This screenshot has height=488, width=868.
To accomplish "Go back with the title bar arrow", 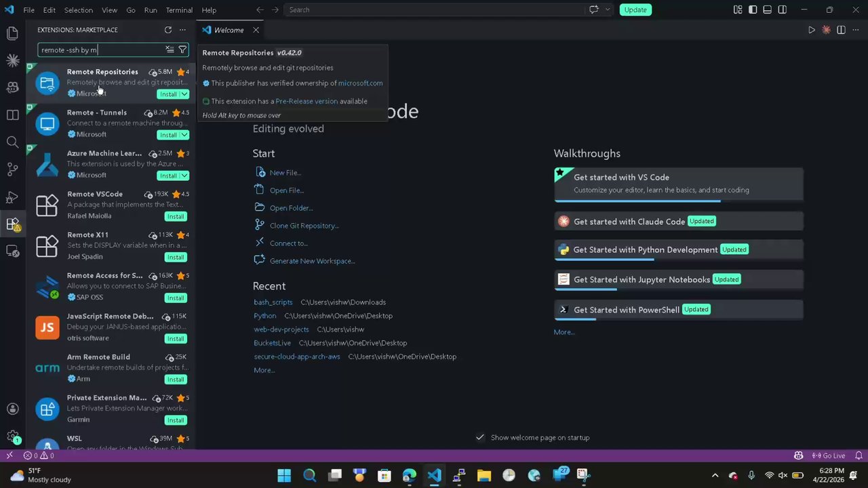I will click(260, 9).
